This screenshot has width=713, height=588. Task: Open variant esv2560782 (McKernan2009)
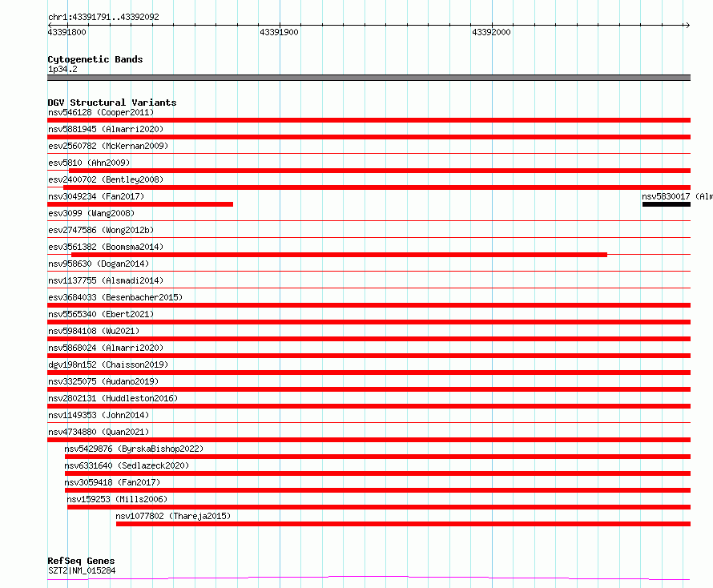[x=108, y=146]
